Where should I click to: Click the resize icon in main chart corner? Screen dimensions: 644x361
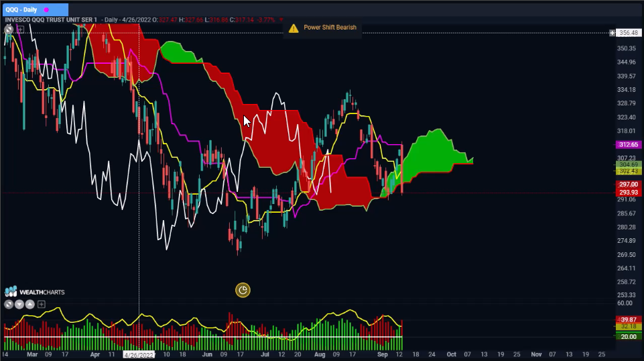tap(9, 30)
